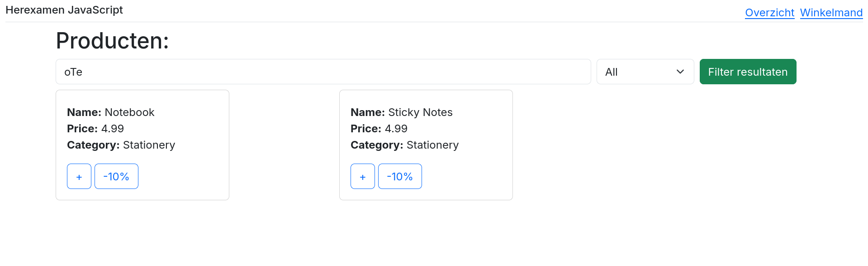Click Sticky Notes' Stationery category text
868x266 pixels.
coord(432,145)
